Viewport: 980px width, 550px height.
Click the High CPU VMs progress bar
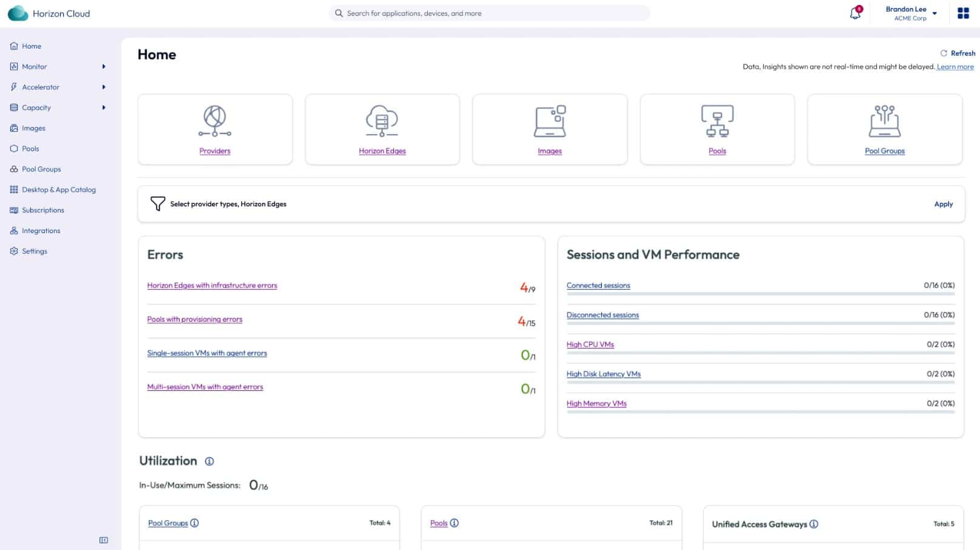760,353
